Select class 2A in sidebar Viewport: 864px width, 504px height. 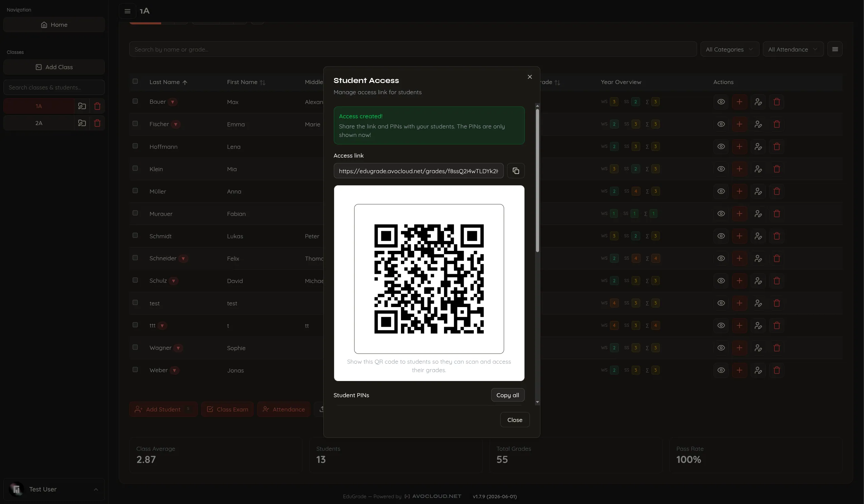click(39, 123)
